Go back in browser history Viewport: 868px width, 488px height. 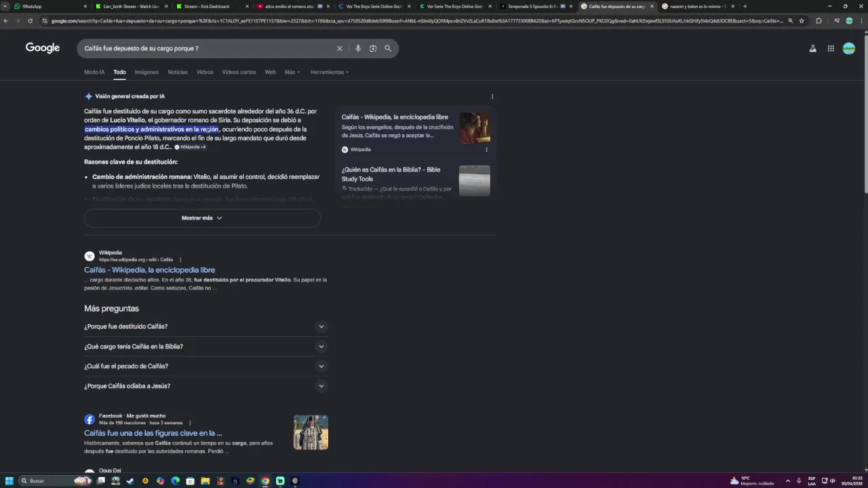tap(5, 21)
